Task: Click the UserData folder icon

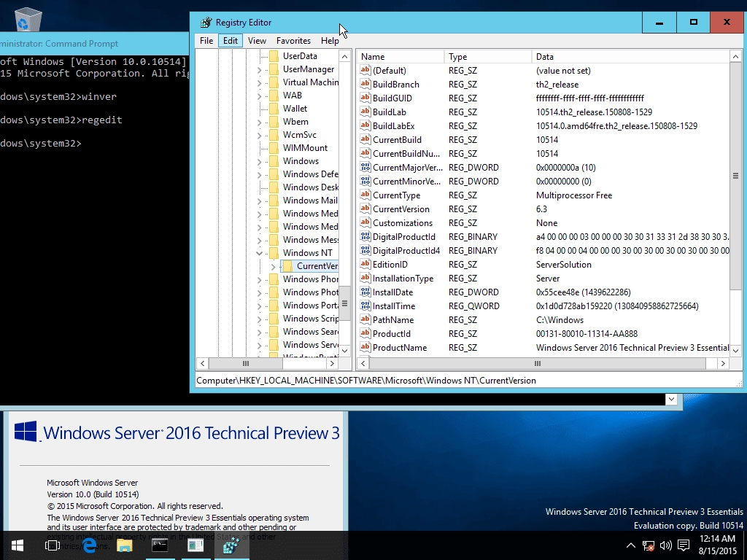Action: pos(274,55)
